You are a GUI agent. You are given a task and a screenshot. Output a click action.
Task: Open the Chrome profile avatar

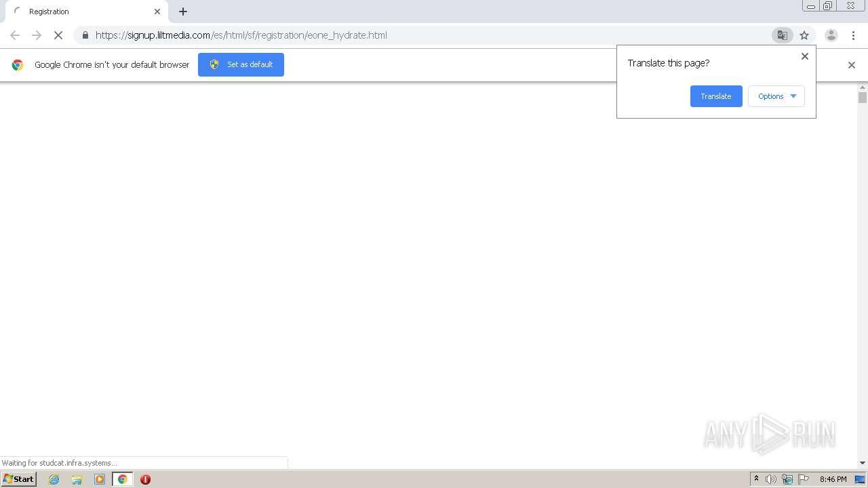click(x=831, y=35)
